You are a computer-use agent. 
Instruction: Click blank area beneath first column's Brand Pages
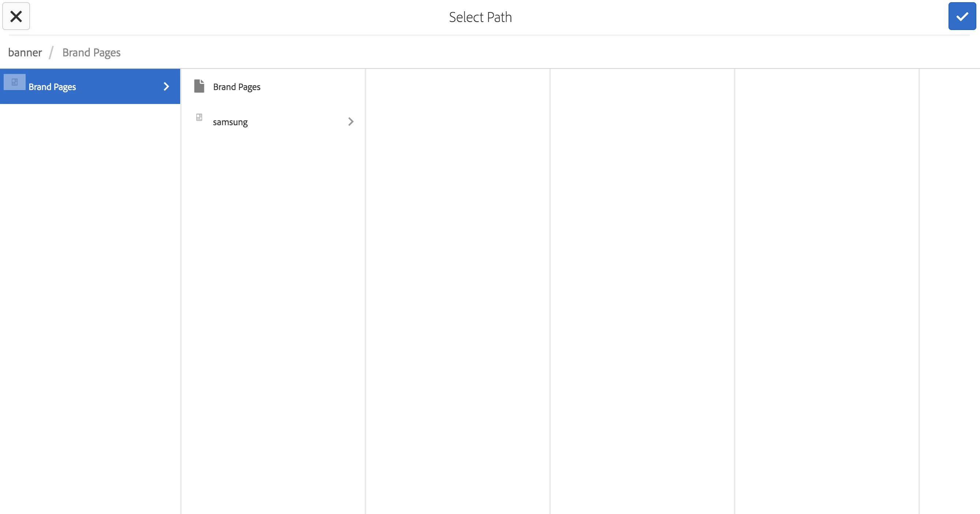coord(90,285)
